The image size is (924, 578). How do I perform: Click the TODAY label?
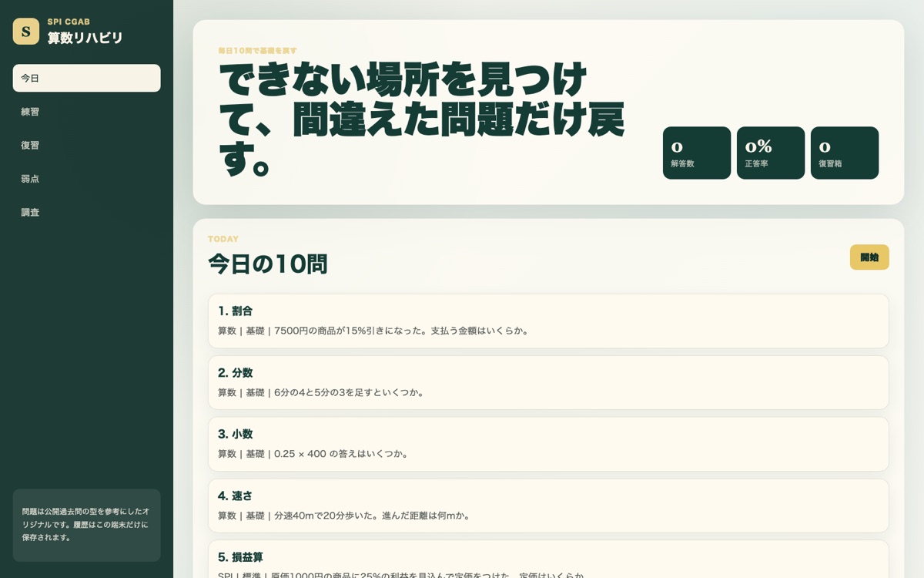223,239
